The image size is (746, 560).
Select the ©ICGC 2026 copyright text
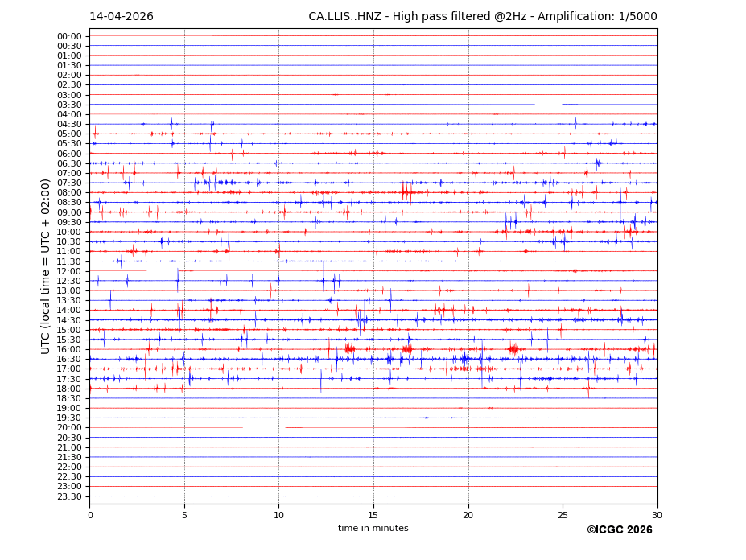point(619,529)
